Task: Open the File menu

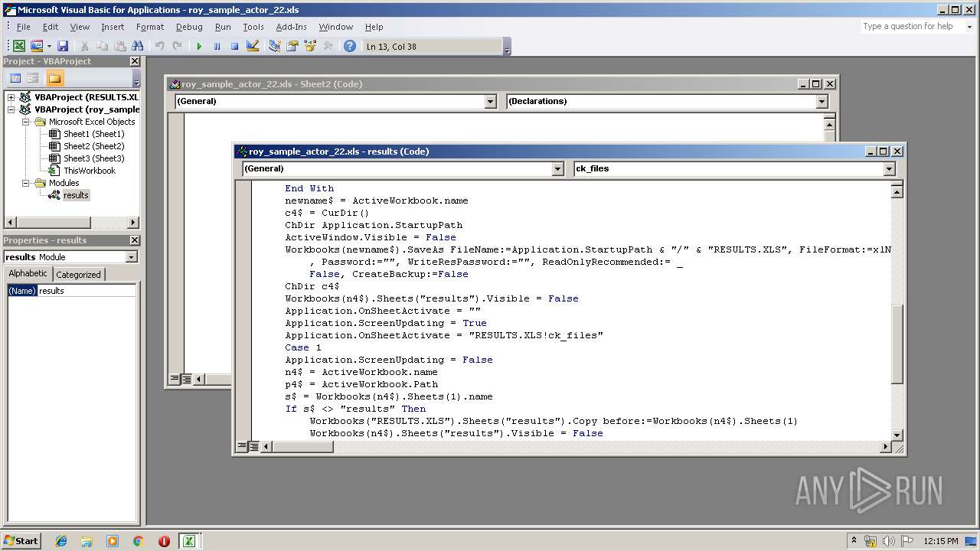Action: coord(24,27)
